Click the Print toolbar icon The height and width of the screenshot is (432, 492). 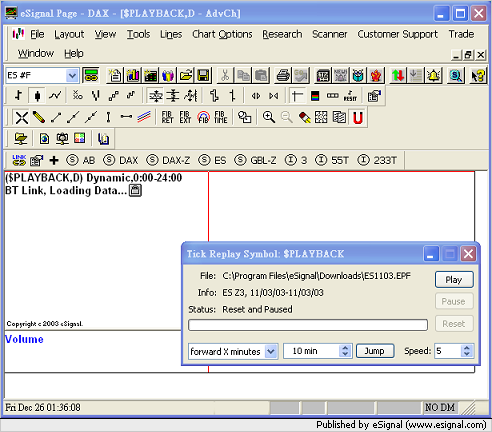pyautogui.click(x=283, y=76)
